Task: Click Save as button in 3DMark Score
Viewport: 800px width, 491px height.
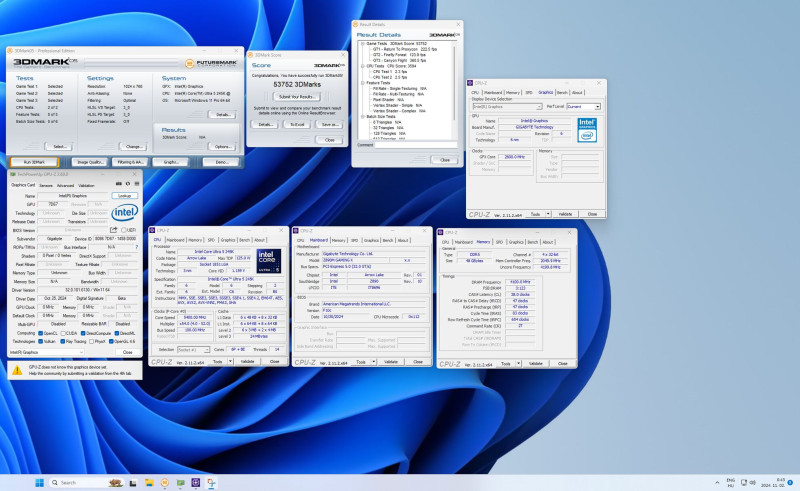Action: 329,125
